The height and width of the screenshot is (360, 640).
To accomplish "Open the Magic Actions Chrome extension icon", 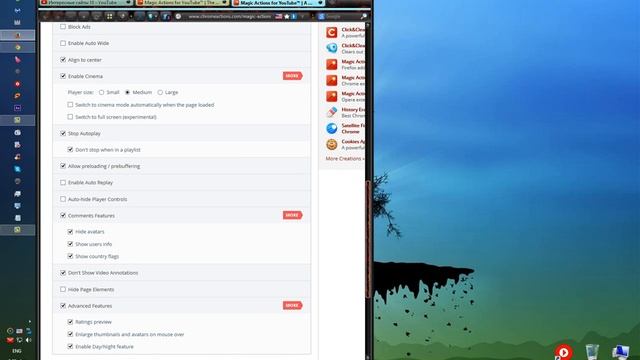I will 331,80.
